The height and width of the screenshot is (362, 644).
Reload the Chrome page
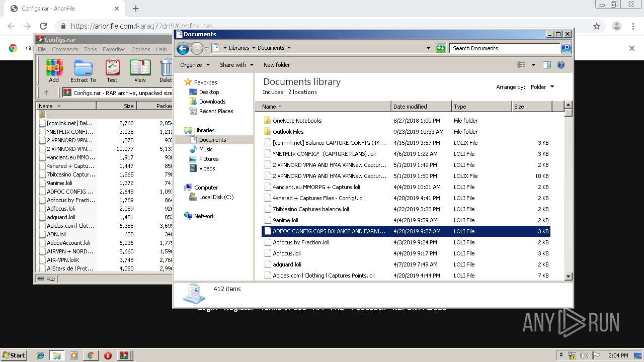point(43,26)
